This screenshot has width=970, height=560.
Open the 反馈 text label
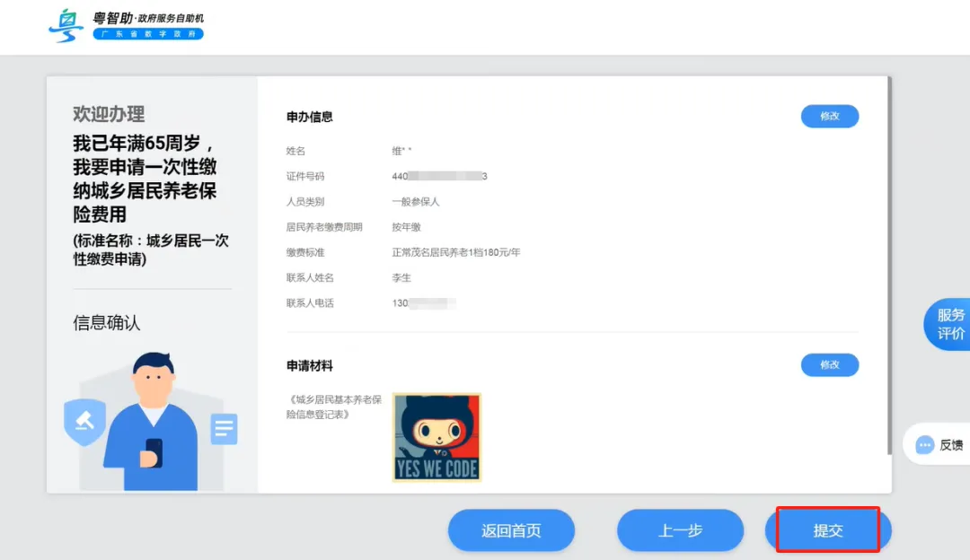coord(950,445)
